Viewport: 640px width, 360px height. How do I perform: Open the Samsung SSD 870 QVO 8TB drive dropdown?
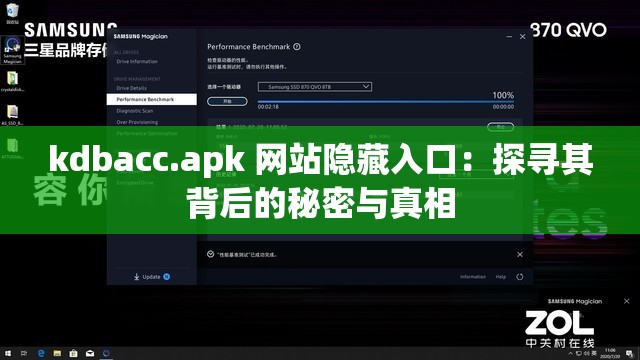pos(315,87)
